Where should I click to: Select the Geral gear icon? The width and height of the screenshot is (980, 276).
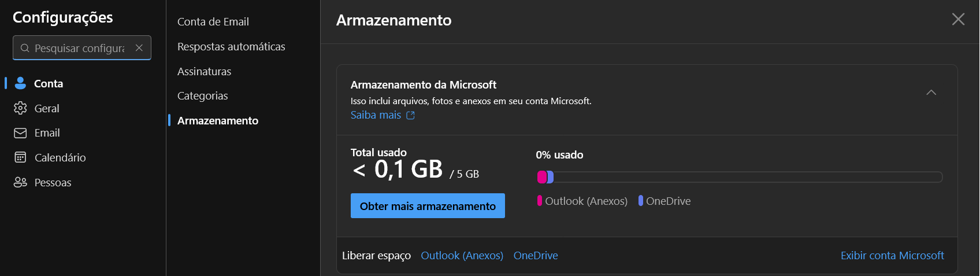pos(20,108)
